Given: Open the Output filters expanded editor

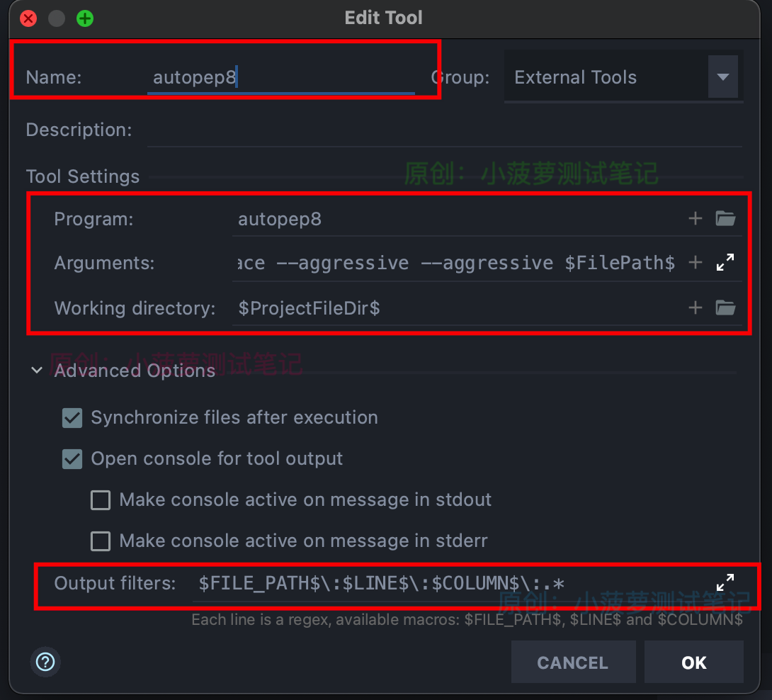Looking at the screenshot, I should pyautogui.click(x=725, y=581).
